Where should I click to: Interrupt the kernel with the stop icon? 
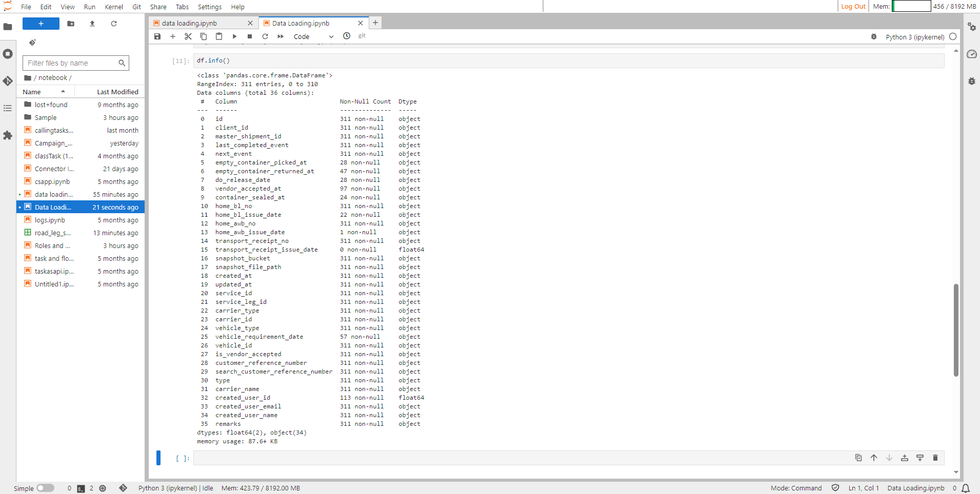pyautogui.click(x=249, y=36)
